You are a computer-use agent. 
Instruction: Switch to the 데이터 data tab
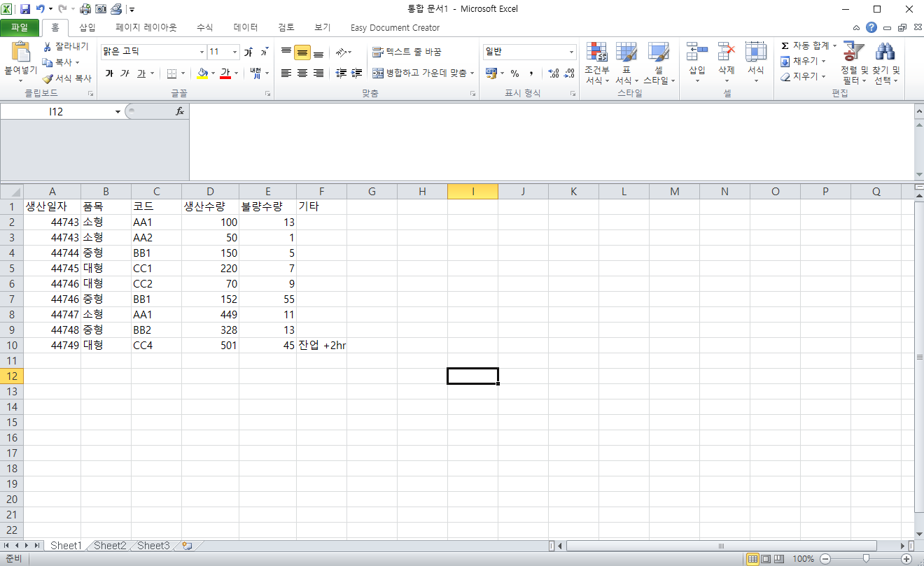click(246, 28)
